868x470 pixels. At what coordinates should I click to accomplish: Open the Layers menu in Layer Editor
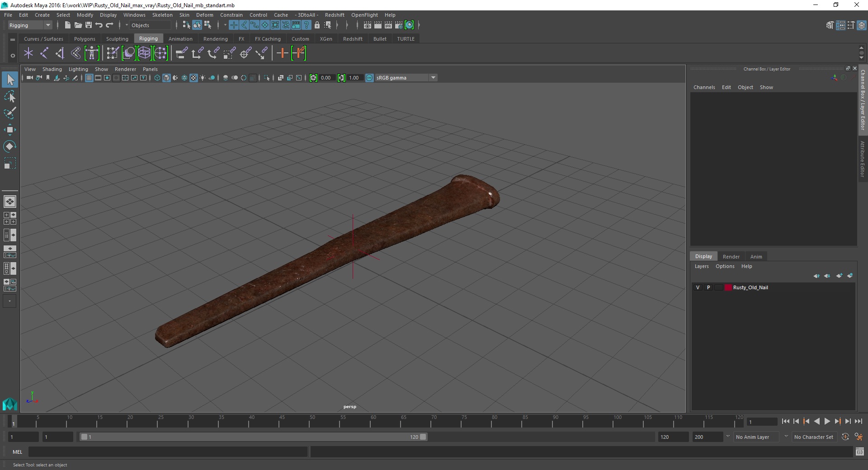tap(702, 266)
